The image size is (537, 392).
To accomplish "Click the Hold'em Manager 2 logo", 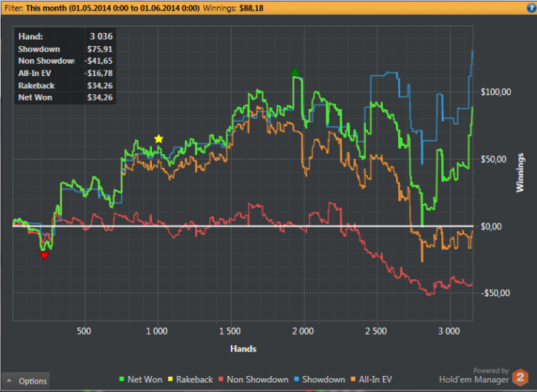I will click(521, 377).
